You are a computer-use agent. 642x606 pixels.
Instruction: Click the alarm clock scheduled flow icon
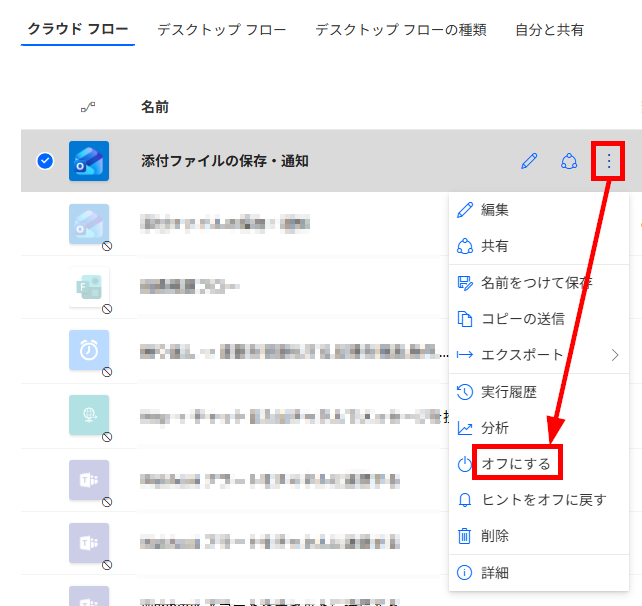point(89,350)
